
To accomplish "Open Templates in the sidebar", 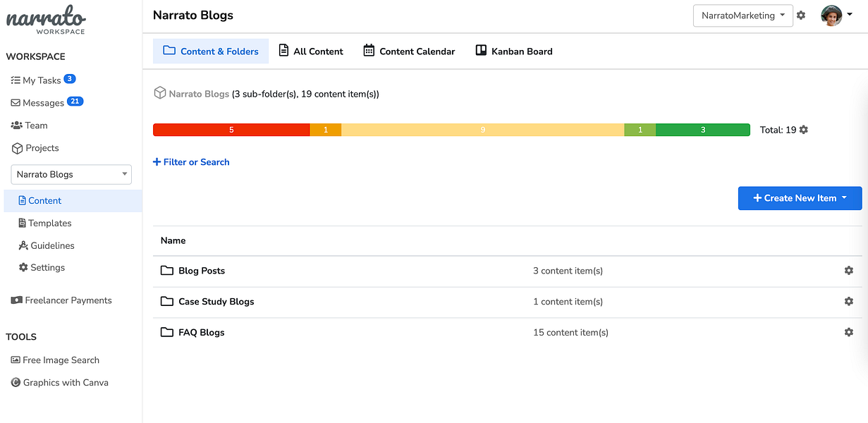I will click(44, 223).
